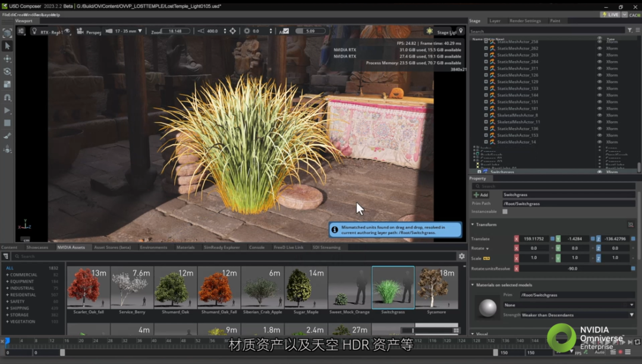Toggle the magnet Snap tool
This screenshot has height=364, width=642.
[7, 97]
